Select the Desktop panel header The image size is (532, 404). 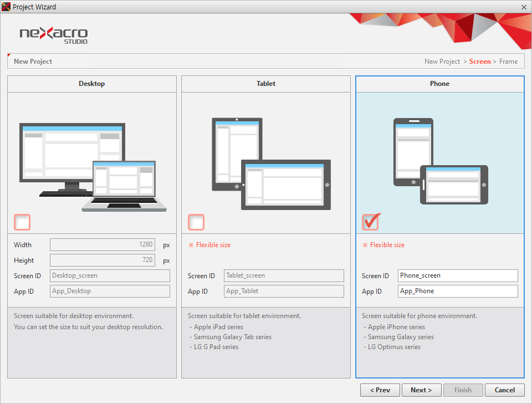pyautogui.click(x=92, y=84)
